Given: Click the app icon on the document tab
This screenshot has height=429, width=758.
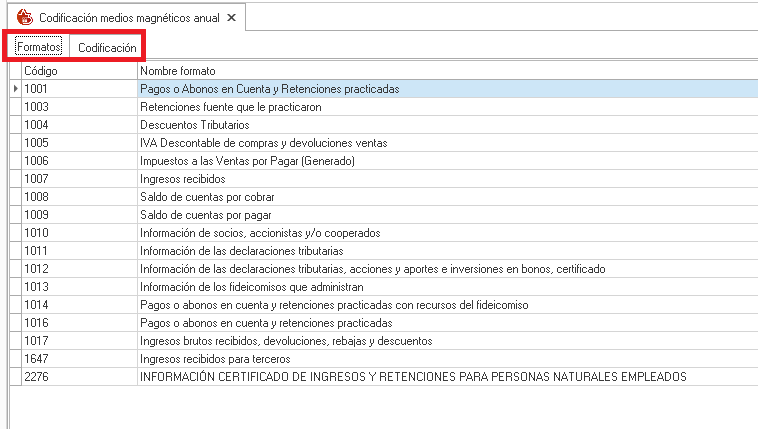Looking at the screenshot, I should click(x=25, y=17).
